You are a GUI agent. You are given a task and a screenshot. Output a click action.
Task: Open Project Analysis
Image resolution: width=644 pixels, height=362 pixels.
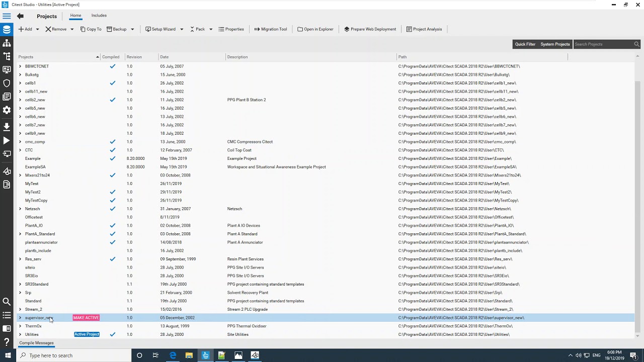pos(424,29)
